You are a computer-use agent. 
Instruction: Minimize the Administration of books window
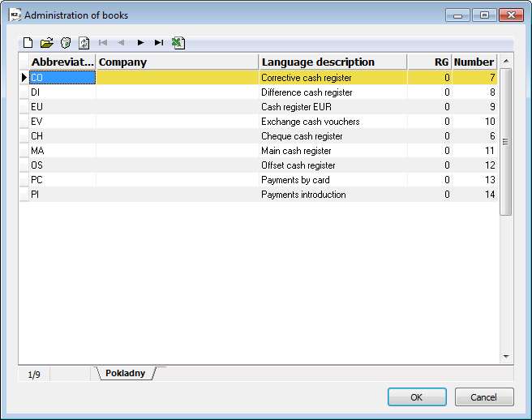457,15
